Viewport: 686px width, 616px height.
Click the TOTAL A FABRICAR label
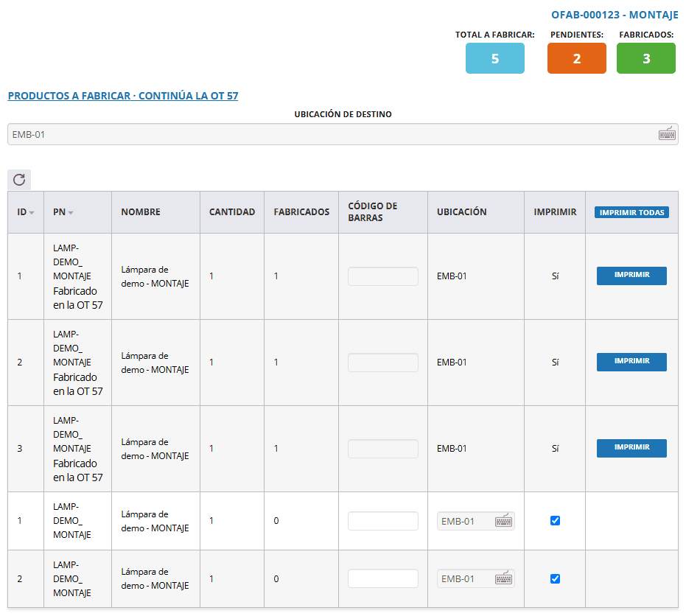[x=495, y=35]
